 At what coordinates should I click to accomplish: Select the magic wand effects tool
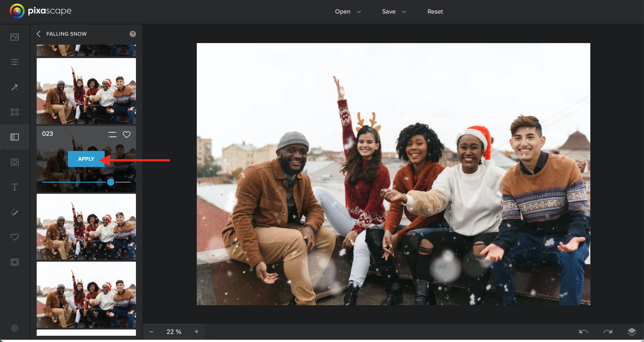(x=15, y=87)
